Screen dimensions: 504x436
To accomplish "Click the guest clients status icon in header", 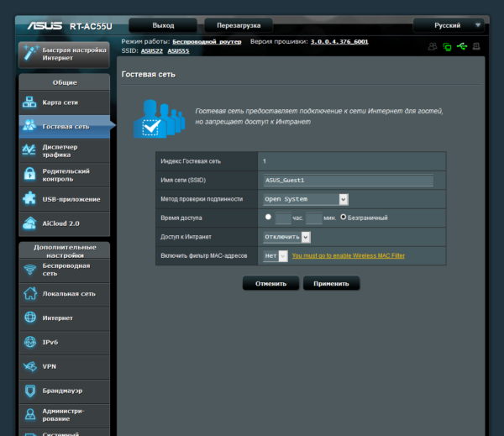I will [x=433, y=46].
